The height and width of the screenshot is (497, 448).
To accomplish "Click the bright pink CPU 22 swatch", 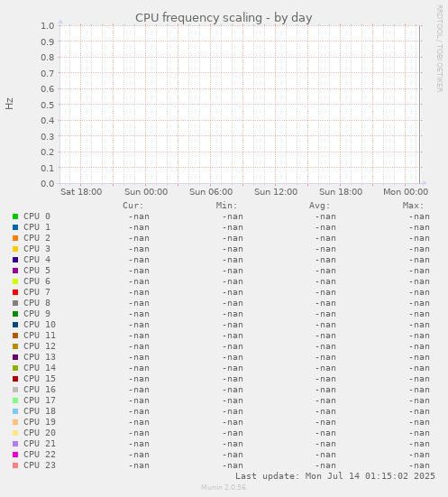I will pos(15,455).
